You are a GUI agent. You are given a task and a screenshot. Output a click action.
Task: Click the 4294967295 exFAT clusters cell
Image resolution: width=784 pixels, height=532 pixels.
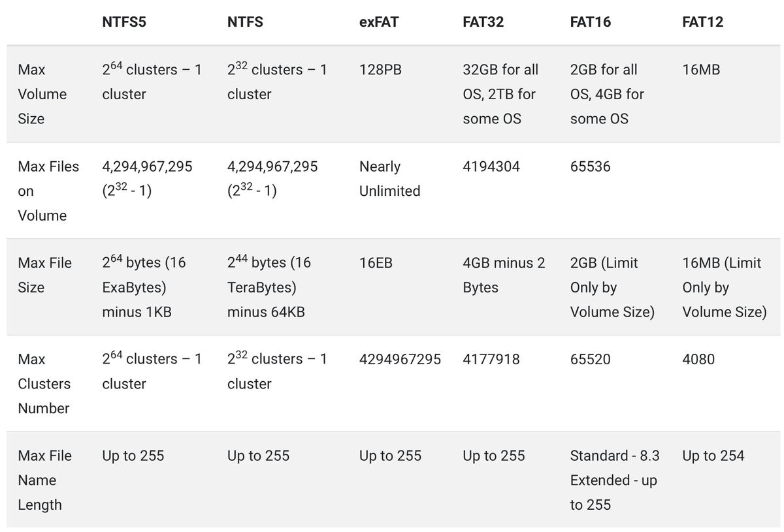coord(400,359)
